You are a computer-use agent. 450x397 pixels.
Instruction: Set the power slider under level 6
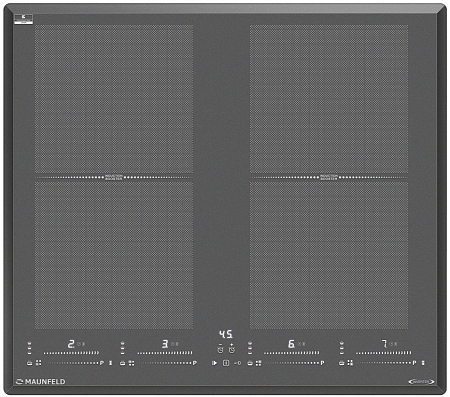[291, 353]
